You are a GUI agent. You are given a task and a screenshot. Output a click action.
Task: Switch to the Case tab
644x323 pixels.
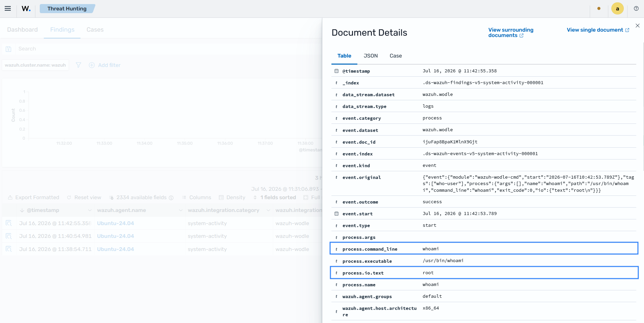pyautogui.click(x=396, y=56)
